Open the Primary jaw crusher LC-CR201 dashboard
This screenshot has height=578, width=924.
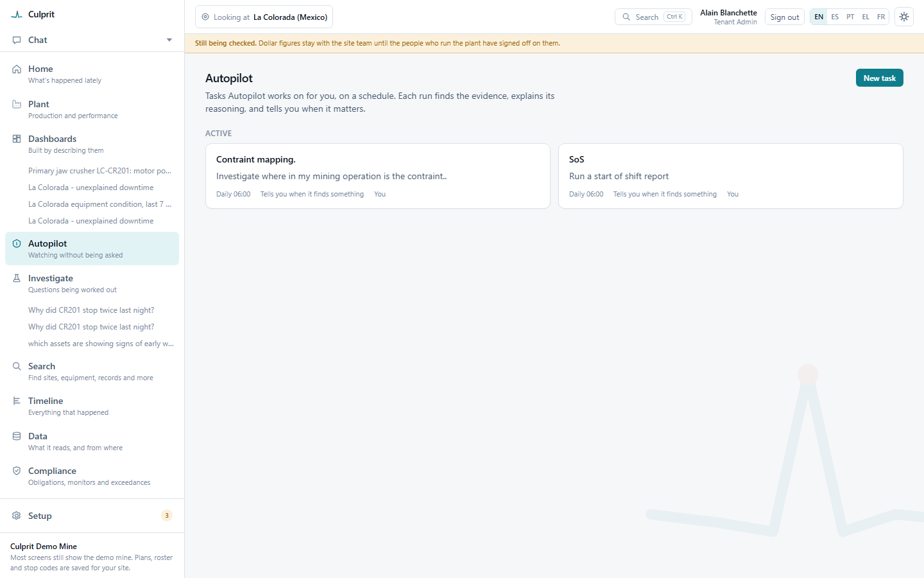coord(99,171)
